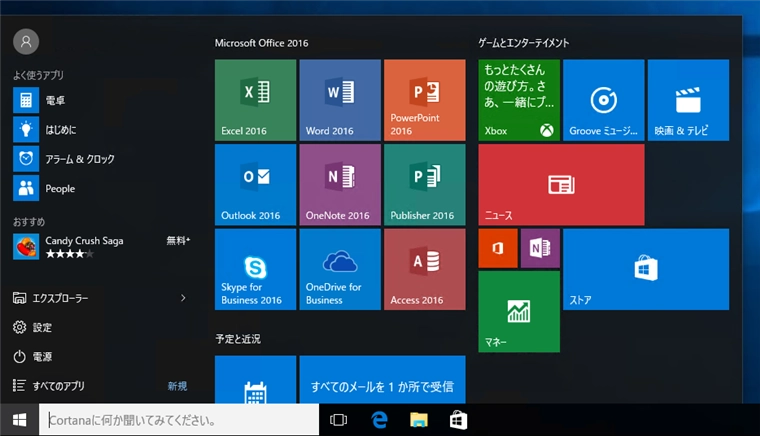The height and width of the screenshot is (436, 760).
Task: Open Candy Crush Saga suggestion
Action: (x=102, y=247)
